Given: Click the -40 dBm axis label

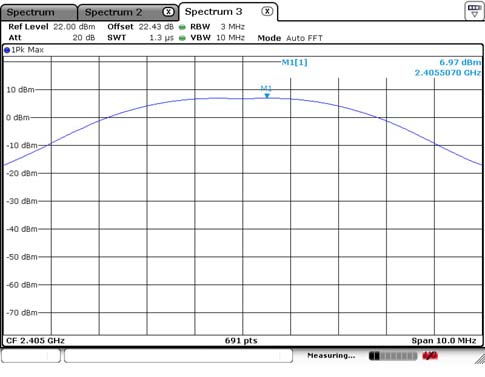Looking at the screenshot, I should (22, 229).
